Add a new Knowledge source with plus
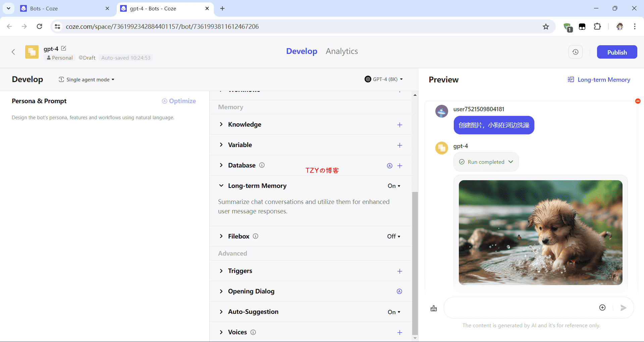 (399, 125)
